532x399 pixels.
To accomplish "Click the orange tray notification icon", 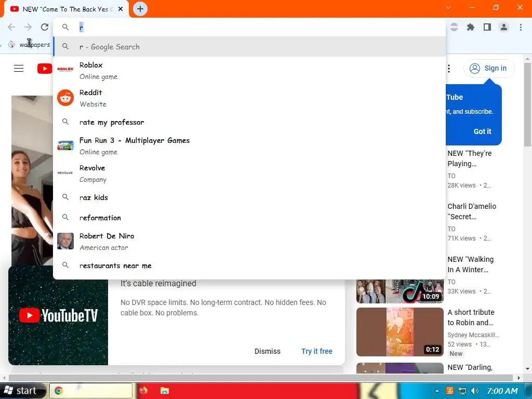I will 450,391.
